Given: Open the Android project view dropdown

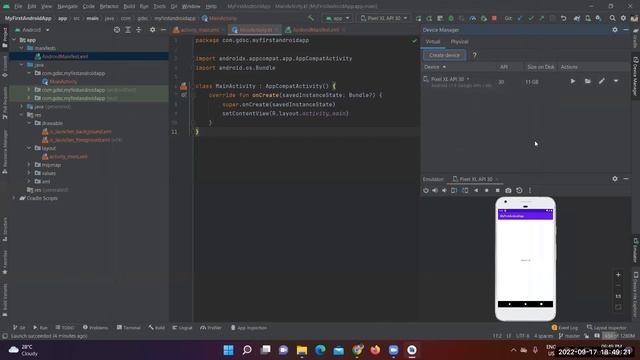Looking at the screenshot, I should click(32, 30).
